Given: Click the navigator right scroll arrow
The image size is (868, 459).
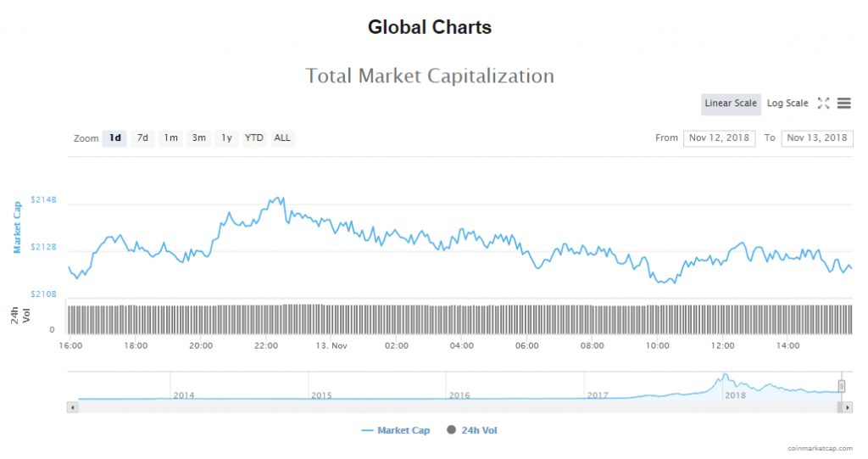Looking at the screenshot, I should tap(846, 408).
